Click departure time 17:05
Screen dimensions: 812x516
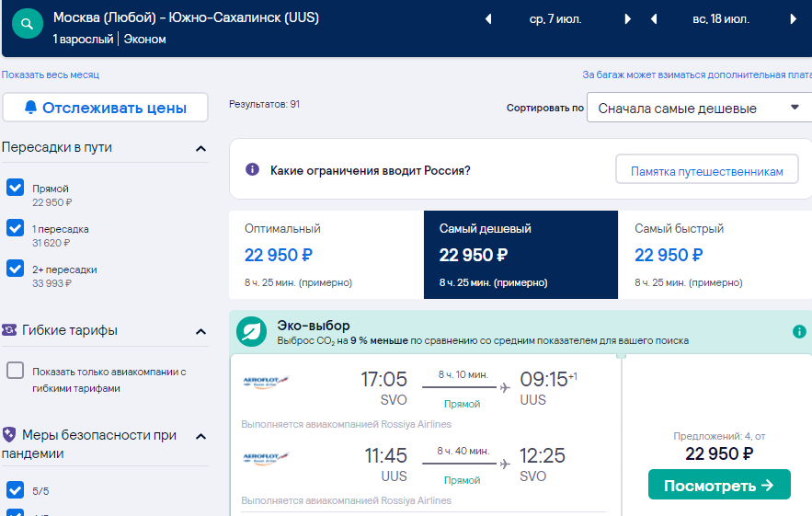(x=383, y=379)
